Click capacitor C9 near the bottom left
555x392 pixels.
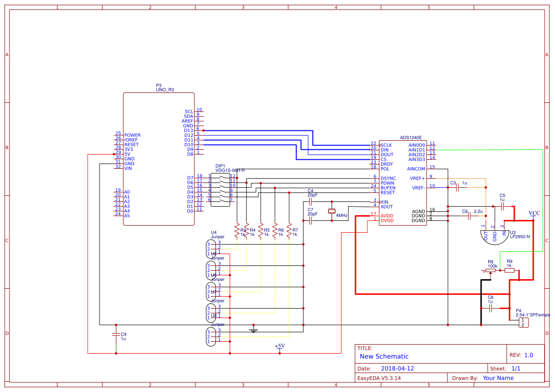coord(115,335)
